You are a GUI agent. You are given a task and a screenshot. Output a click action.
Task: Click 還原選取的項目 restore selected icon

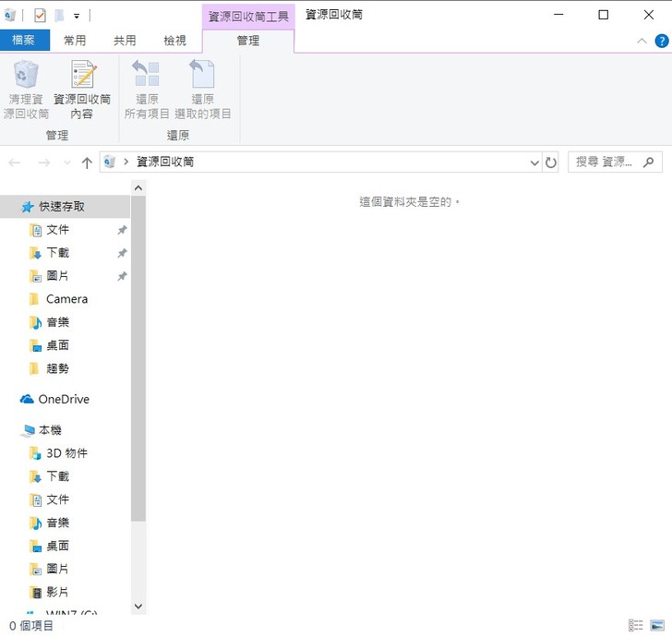coord(202,76)
